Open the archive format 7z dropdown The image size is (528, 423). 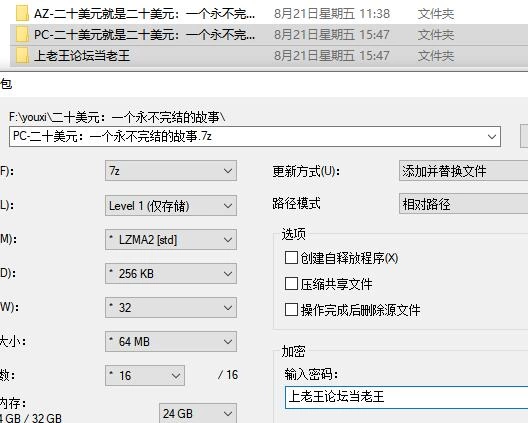[171, 171]
